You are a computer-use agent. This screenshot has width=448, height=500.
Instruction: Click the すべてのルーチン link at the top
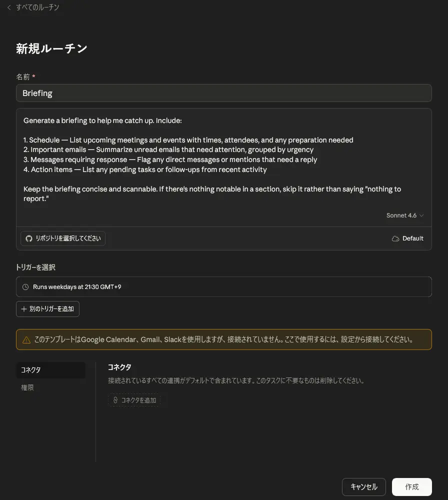coord(37,7)
